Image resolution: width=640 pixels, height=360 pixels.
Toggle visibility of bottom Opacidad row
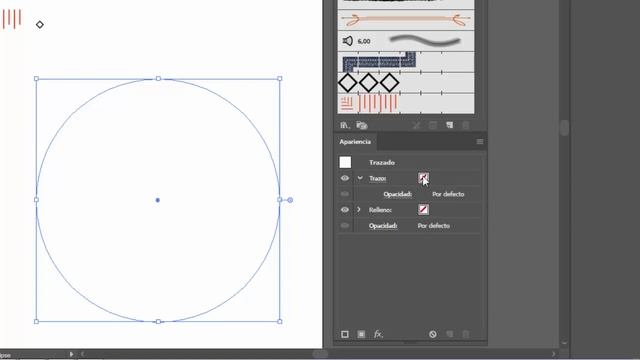345,226
